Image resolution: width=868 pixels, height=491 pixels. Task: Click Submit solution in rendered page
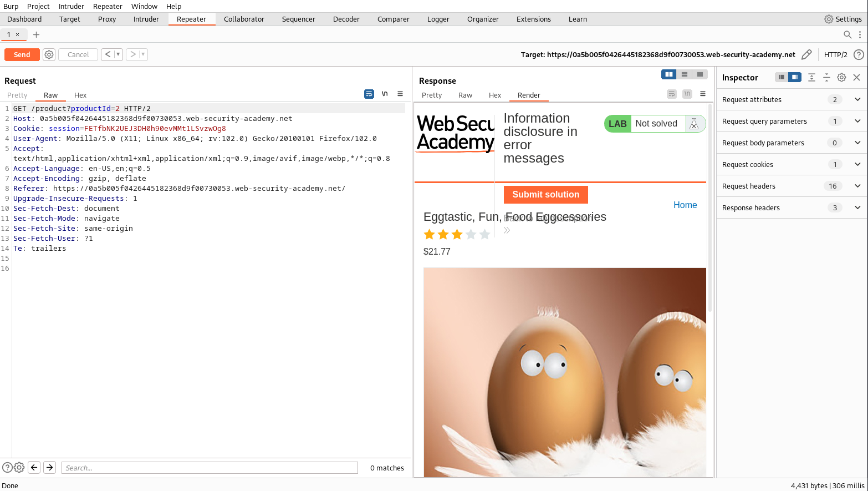(545, 194)
